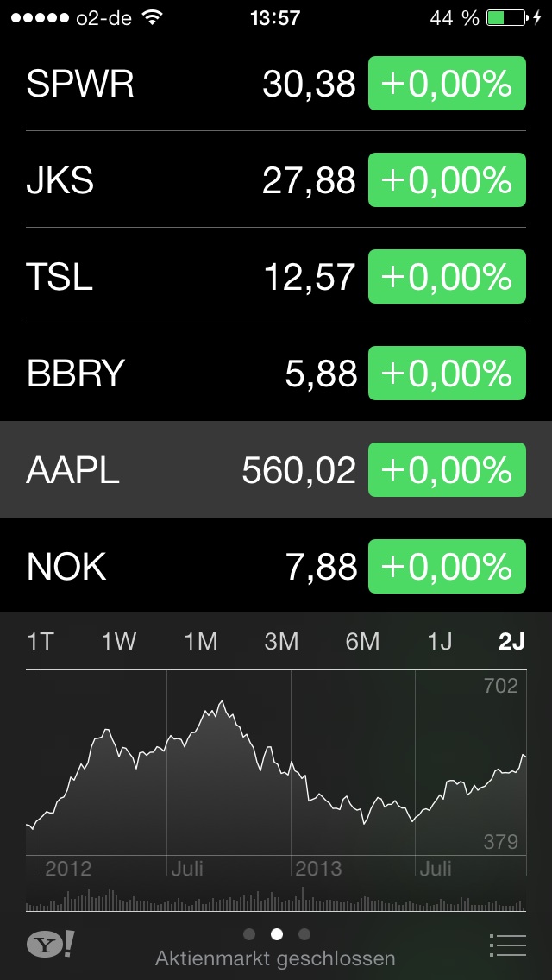Tap the green percentage badge for AAPL
This screenshot has width=552, height=980.
[446, 469]
